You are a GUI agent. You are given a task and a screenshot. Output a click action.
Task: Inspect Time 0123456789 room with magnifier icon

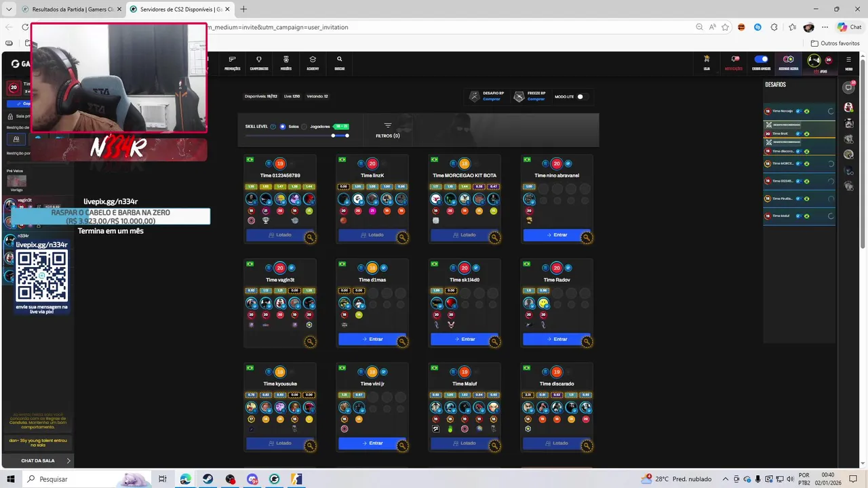point(310,237)
